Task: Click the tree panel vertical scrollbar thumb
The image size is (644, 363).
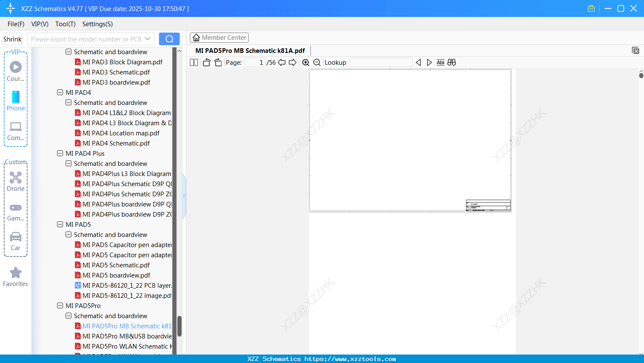Action: (179, 326)
